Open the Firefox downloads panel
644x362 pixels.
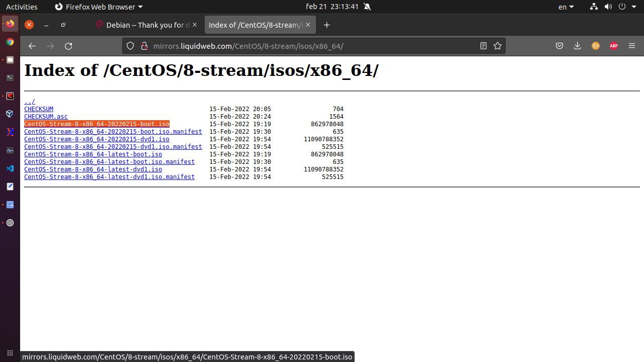[577, 46]
